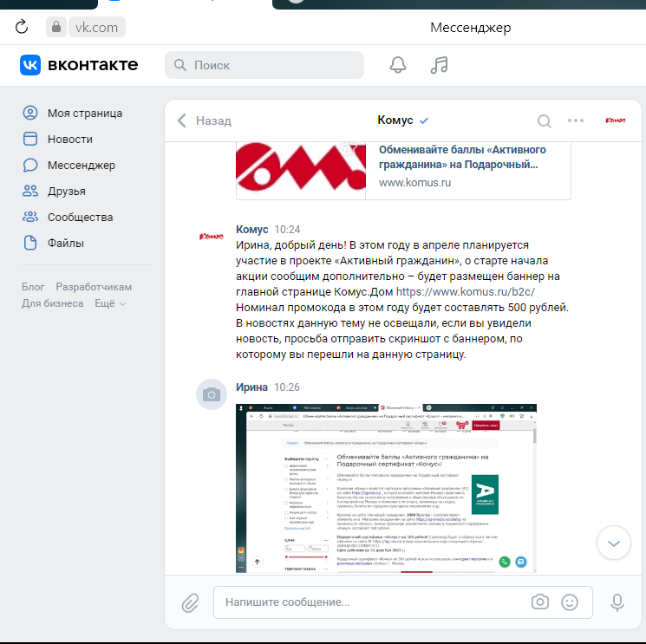The image size is (646, 644).
Task: Open Ирина sender name at 10:26
Action: click(251, 387)
